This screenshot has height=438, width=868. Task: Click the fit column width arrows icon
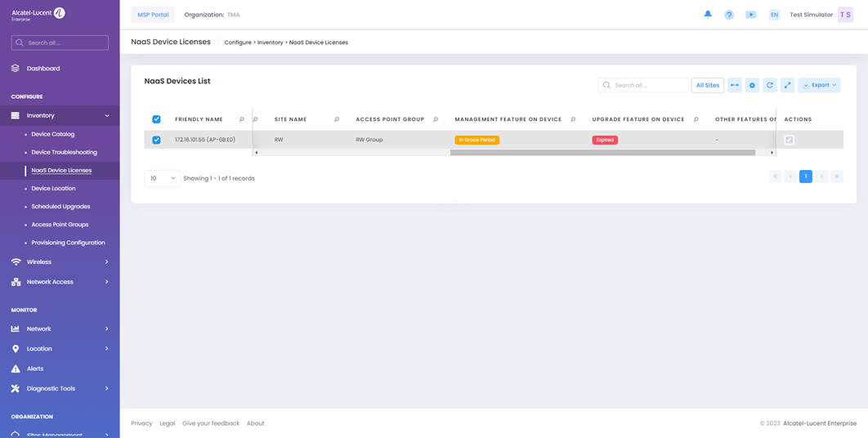point(735,85)
